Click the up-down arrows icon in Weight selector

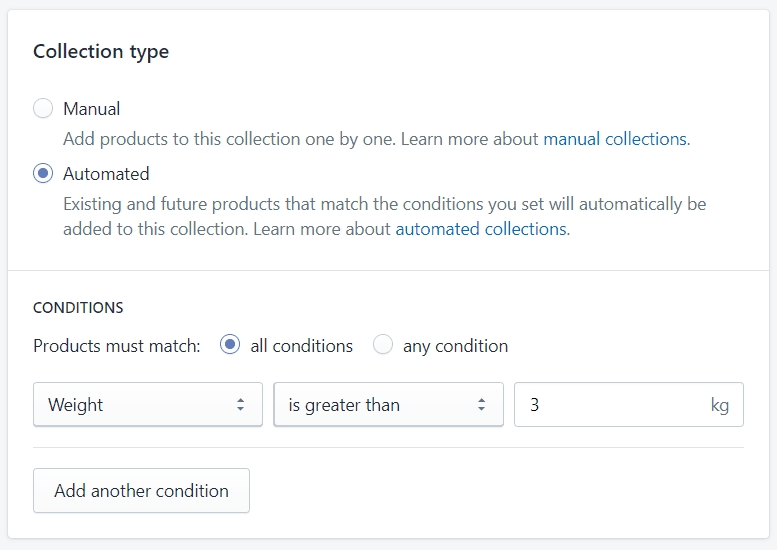click(240, 404)
